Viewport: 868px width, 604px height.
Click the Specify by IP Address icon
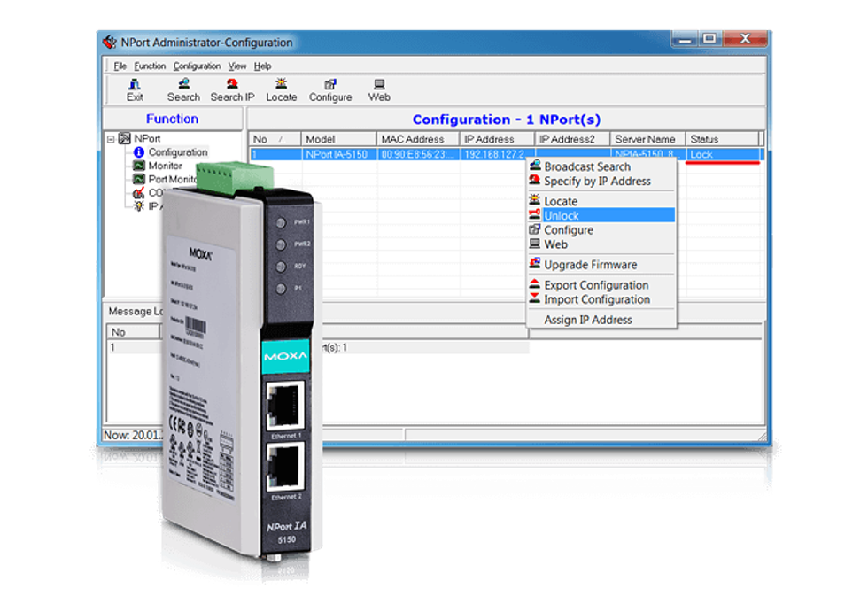[535, 180]
